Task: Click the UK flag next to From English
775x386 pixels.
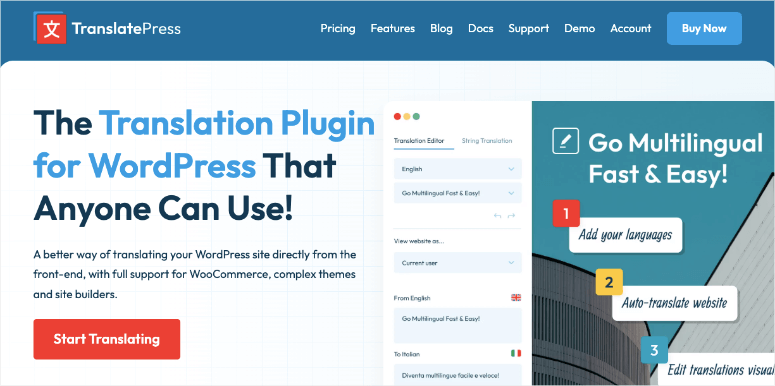Action: [516, 298]
